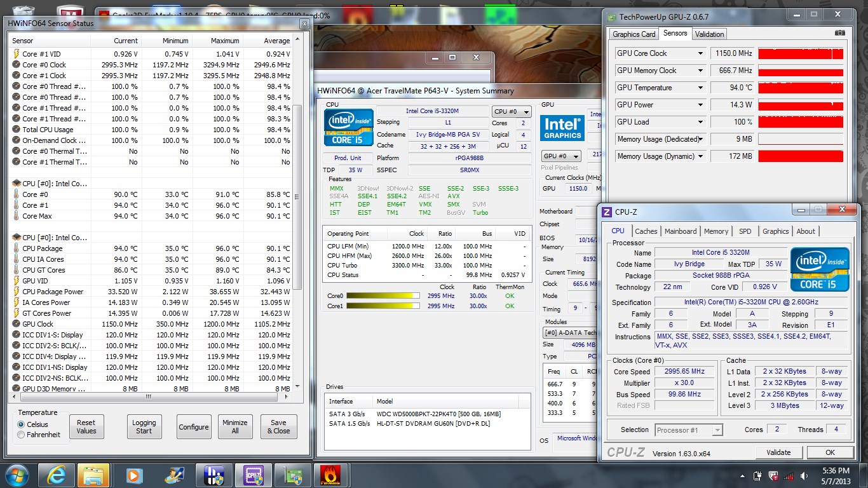Open the Mainboard tab in CPU-Z
868x488 pixels.
[x=681, y=231]
